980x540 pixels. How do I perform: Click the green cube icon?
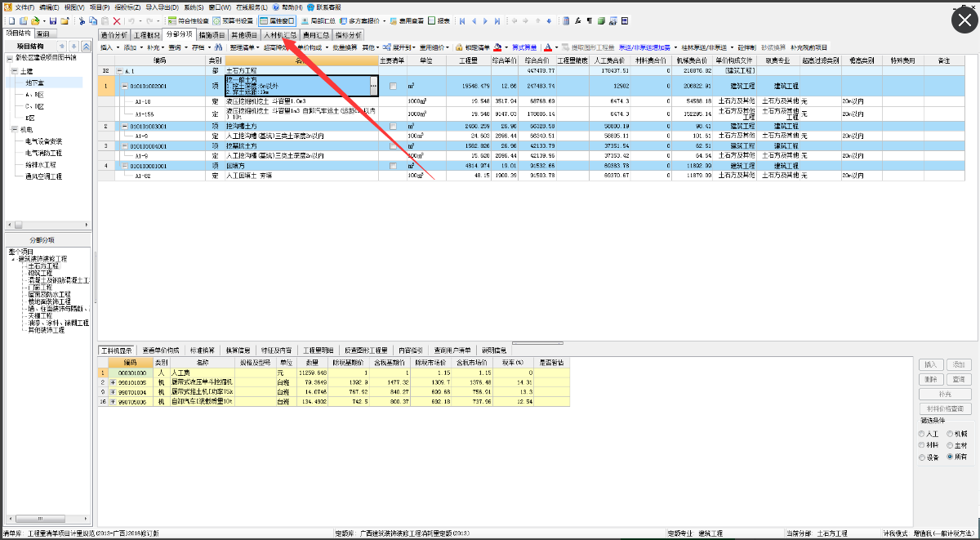tap(601, 20)
